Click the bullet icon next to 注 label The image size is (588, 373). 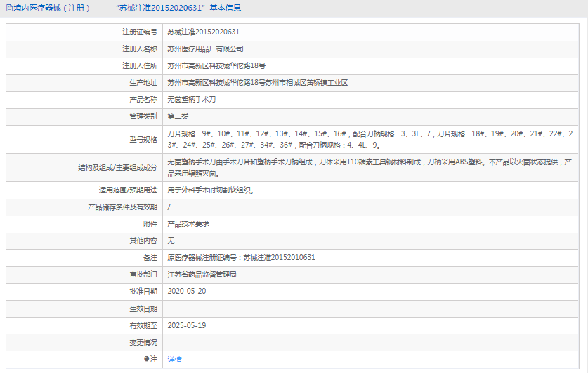pos(147,359)
